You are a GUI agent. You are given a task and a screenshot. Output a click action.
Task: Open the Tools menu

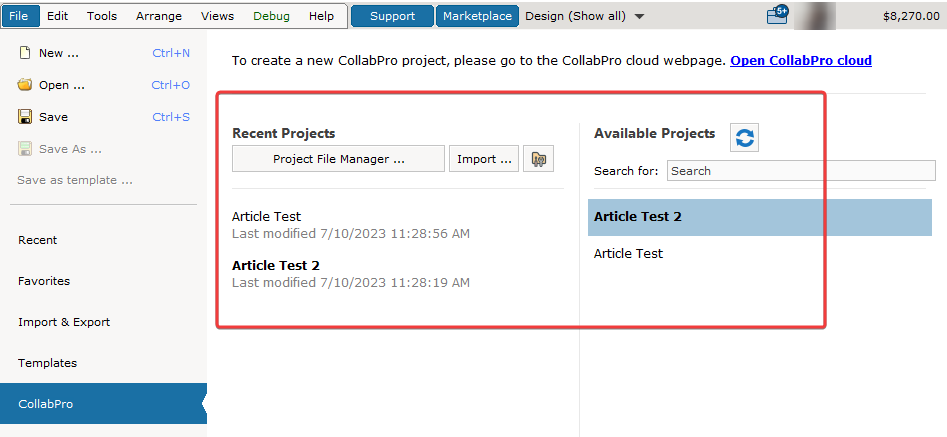click(x=101, y=16)
